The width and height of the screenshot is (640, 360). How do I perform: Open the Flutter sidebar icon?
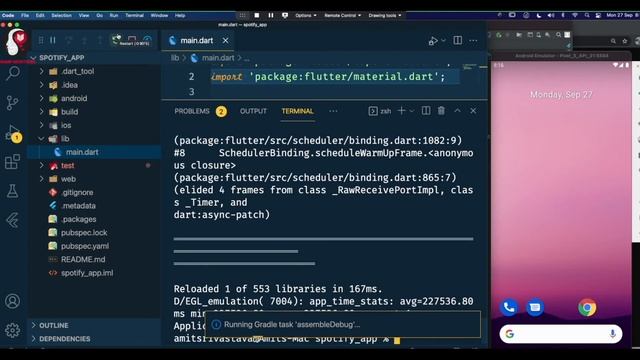[x=13, y=220]
